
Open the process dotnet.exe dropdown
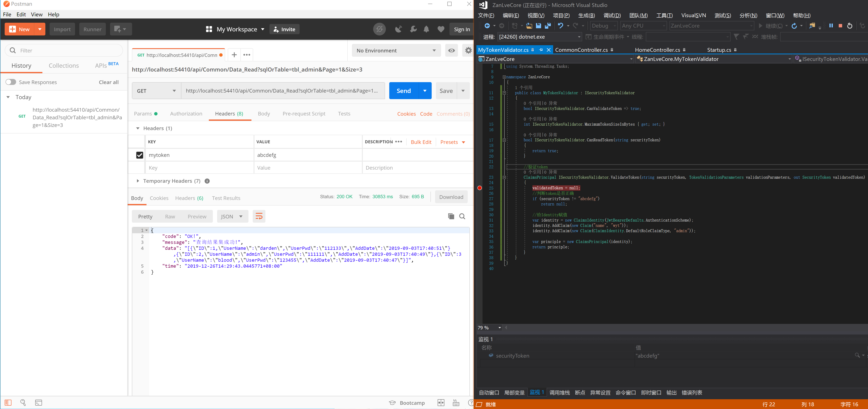pyautogui.click(x=540, y=37)
